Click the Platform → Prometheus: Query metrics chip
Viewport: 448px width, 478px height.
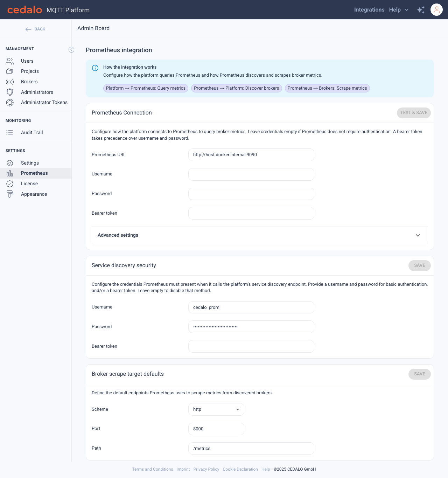click(146, 88)
